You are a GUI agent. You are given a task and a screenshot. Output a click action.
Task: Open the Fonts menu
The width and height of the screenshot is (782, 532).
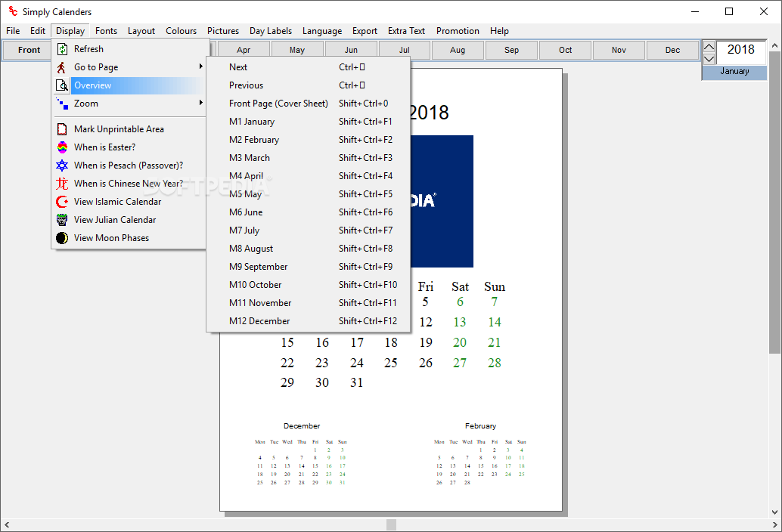pos(106,31)
